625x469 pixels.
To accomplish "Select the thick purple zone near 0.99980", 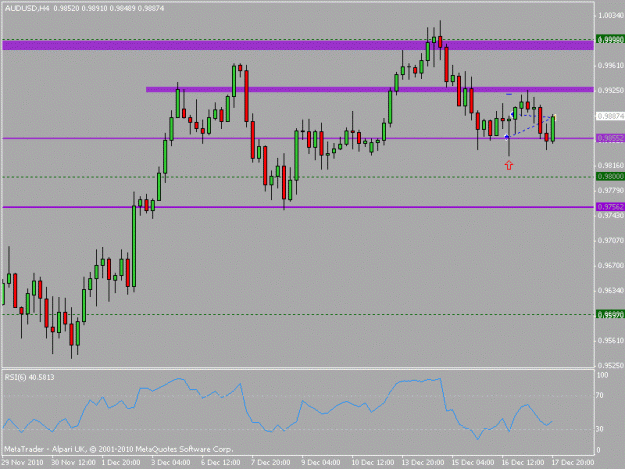I will click(298, 45).
